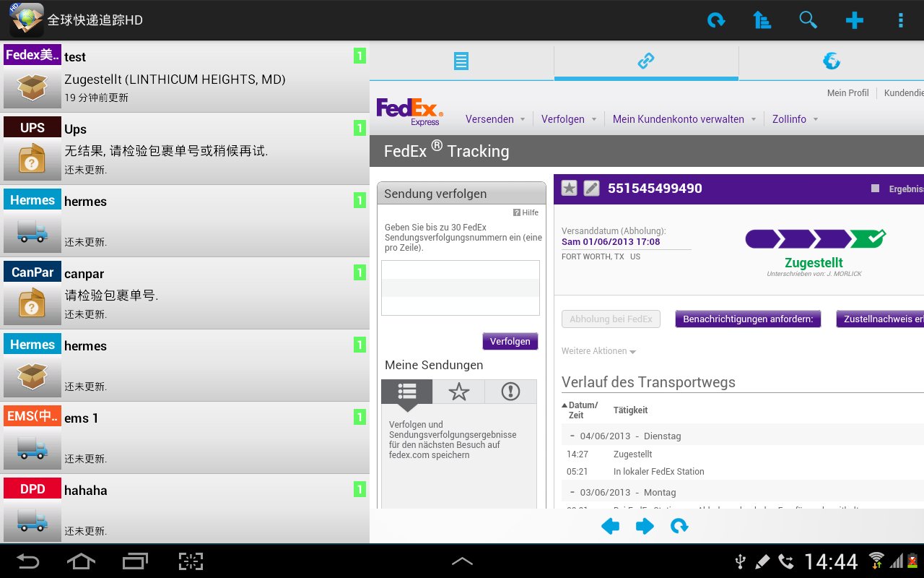Collapse the 04/06/2013 Dienstag group
The height and width of the screenshot is (578, 924).
click(x=572, y=436)
